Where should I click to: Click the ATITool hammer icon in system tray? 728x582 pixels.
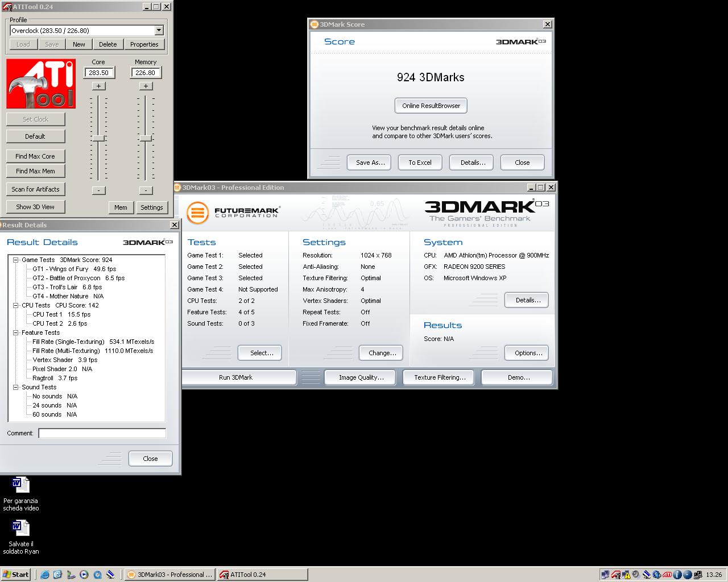[616, 575]
